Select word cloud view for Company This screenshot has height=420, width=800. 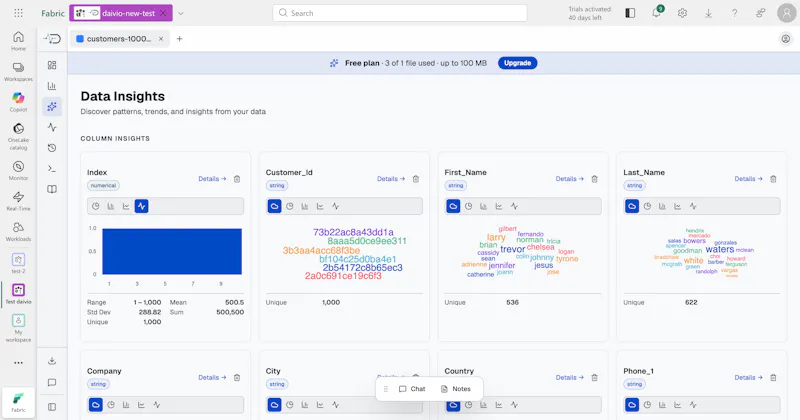coord(95,405)
